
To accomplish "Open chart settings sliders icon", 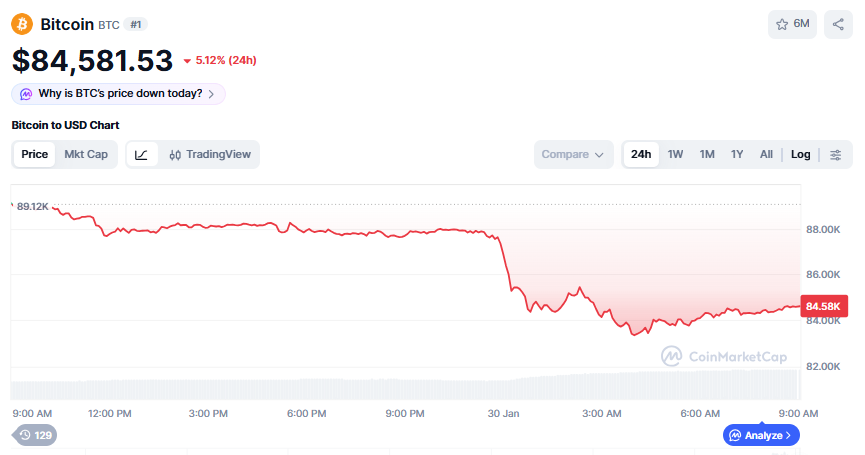I will click(x=836, y=154).
